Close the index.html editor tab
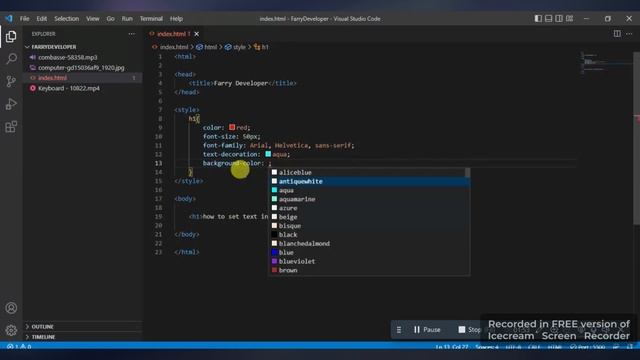Viewport: 640px width, 360px height. point(197,34)
